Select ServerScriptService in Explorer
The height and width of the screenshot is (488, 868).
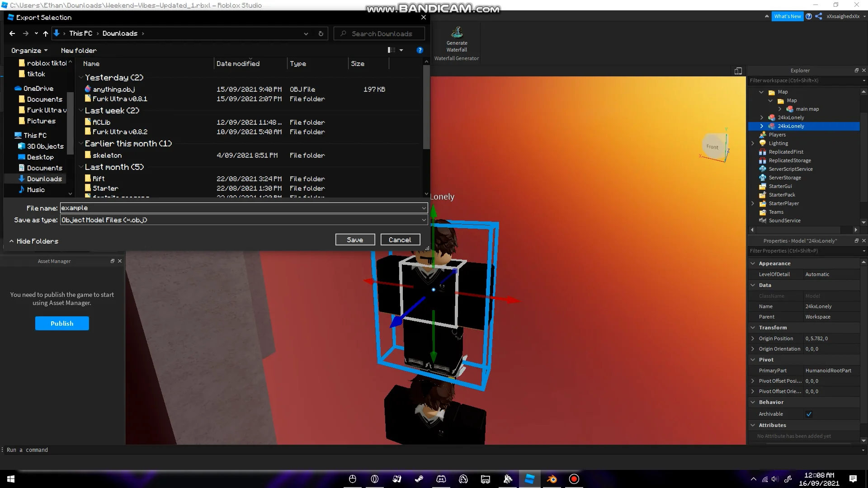pos(790,169)
